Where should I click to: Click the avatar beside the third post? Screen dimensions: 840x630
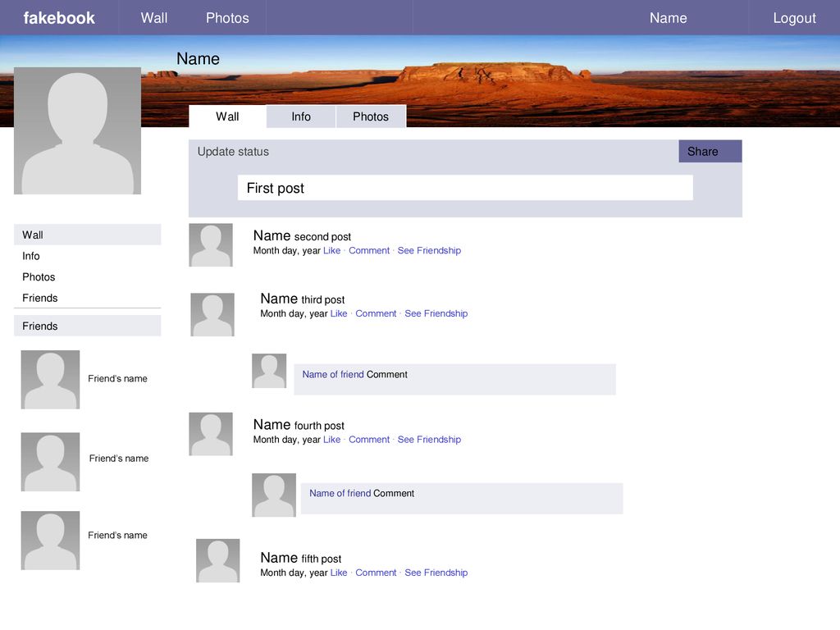coord(212,314)
